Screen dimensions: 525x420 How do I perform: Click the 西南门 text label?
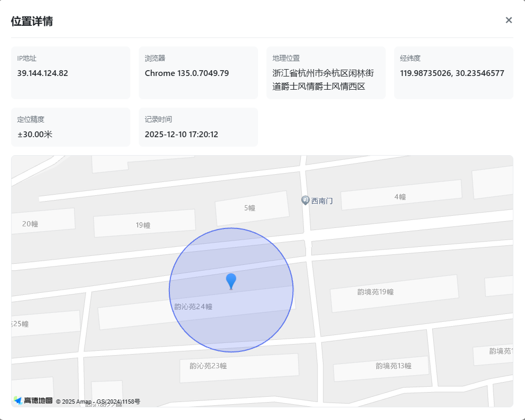pyautogui.click(x=322, y=201)
